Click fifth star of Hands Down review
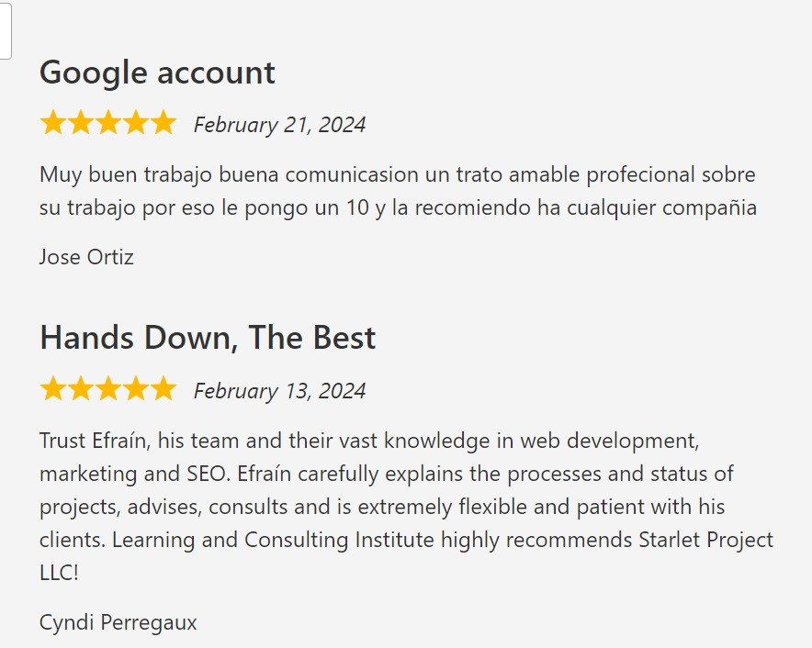 point(163,389)
